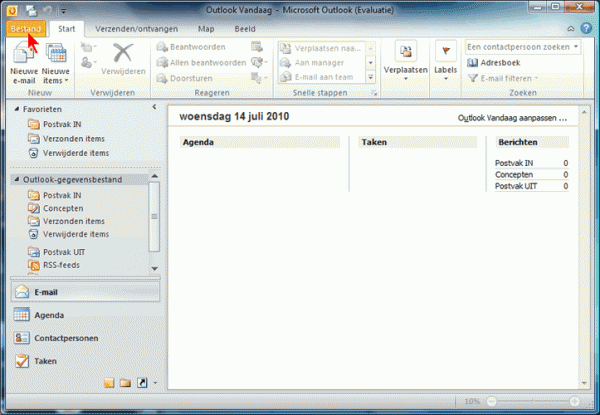Click the Outlook application icon in title bar
This screenshot has width=600, height=415.
point(12,10)
